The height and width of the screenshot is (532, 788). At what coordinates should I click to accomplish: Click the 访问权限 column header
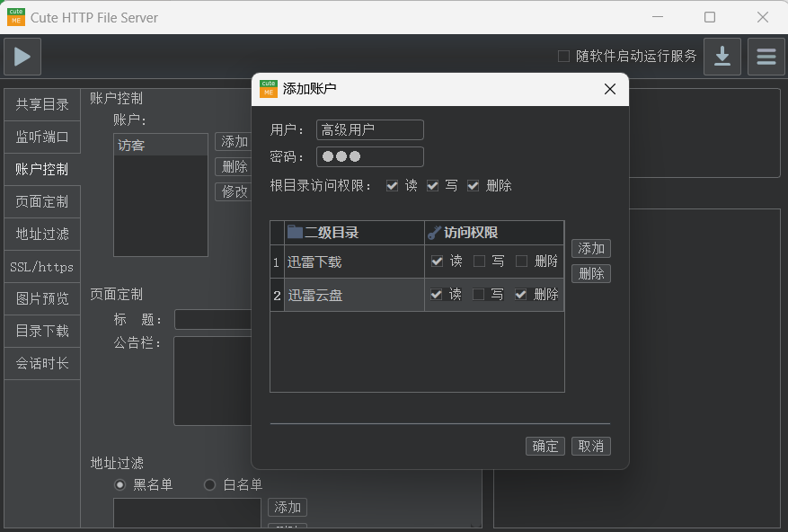pos(494,233)
